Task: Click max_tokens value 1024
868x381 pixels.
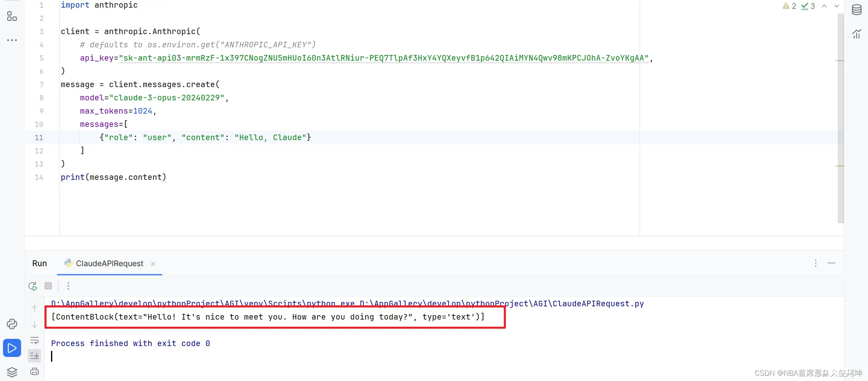Action: (143, 111)
